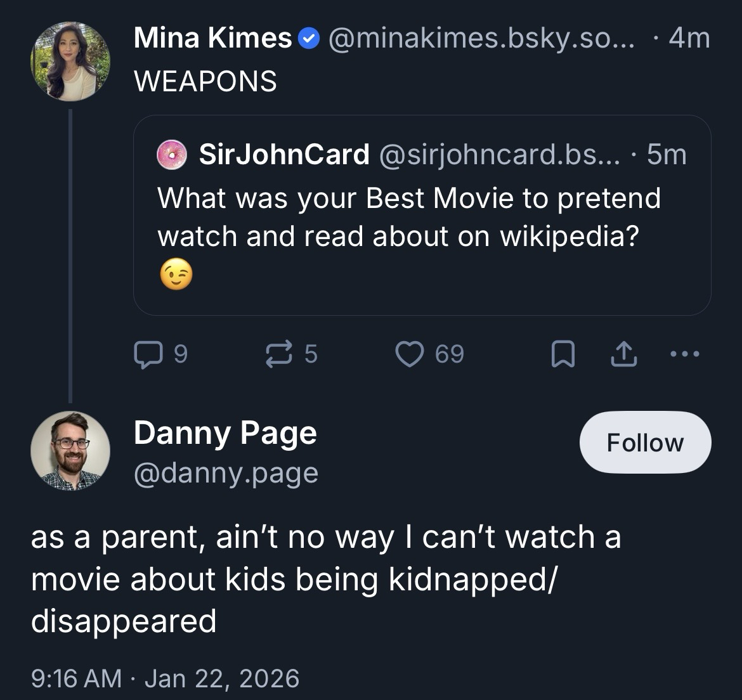The width and height of the screenshot is (742, 700).
Task: Click the @minakimes.bsky.so... handle
Action: click(x=479, y=39)
